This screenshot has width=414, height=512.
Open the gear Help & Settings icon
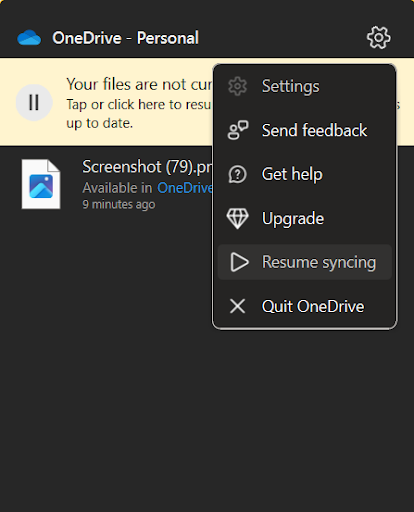378,38
